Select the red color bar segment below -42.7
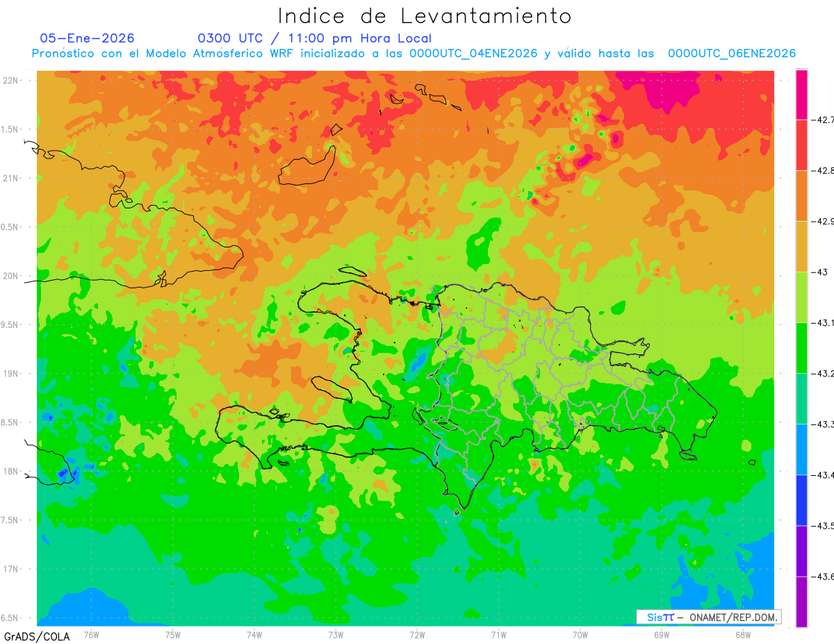This screenshot has width=834, height=644. 801,145
